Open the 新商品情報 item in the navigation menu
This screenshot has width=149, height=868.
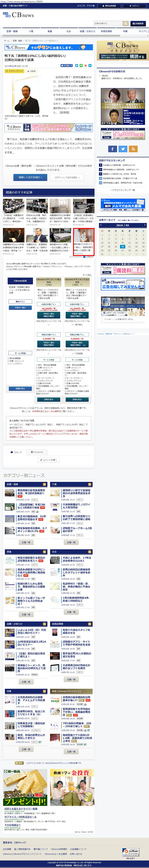click(x=107, y=31)
